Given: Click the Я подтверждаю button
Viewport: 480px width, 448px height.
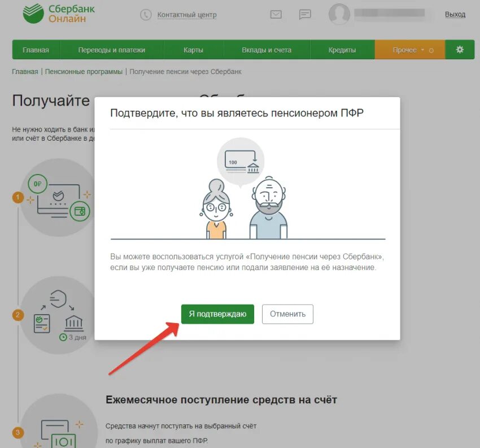Looking at the screenshot, I should click(217, 314).
